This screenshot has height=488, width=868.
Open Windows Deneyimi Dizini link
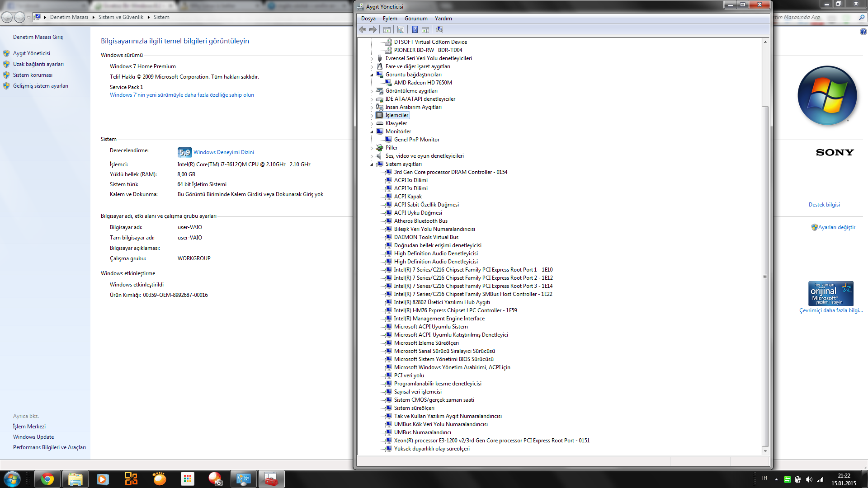coord(224,152)
